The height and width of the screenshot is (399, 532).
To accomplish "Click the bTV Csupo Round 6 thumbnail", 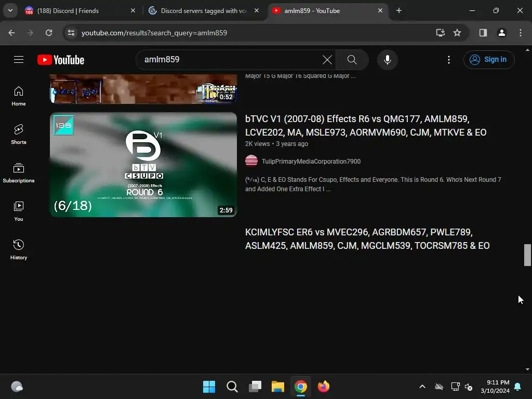I will click(143, 165).
